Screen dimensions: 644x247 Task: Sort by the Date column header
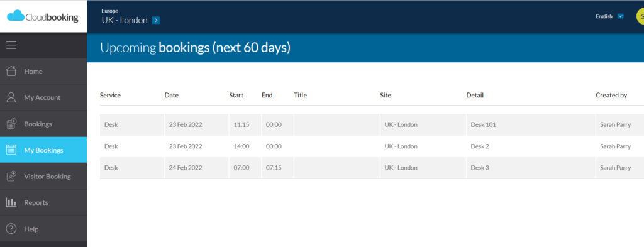(172, 95)
